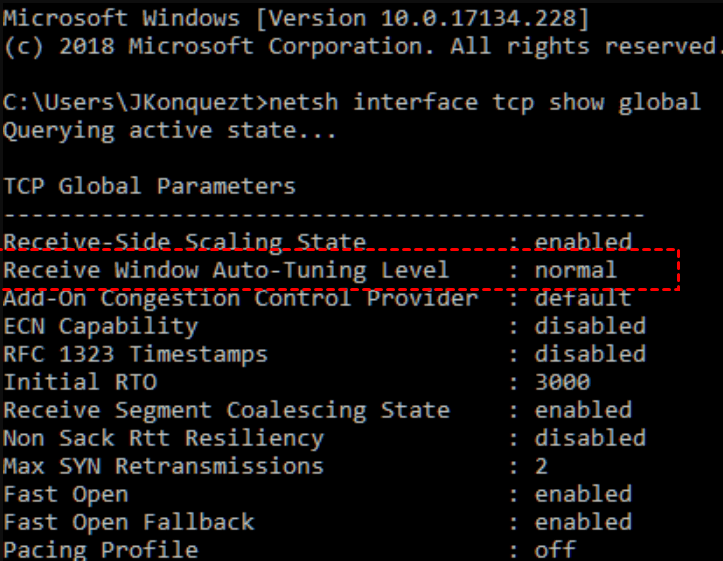The width and height of the screenshot is (723, 561).
Task: Click the Max SYN Retransmissions value 2
Action: 541,466
